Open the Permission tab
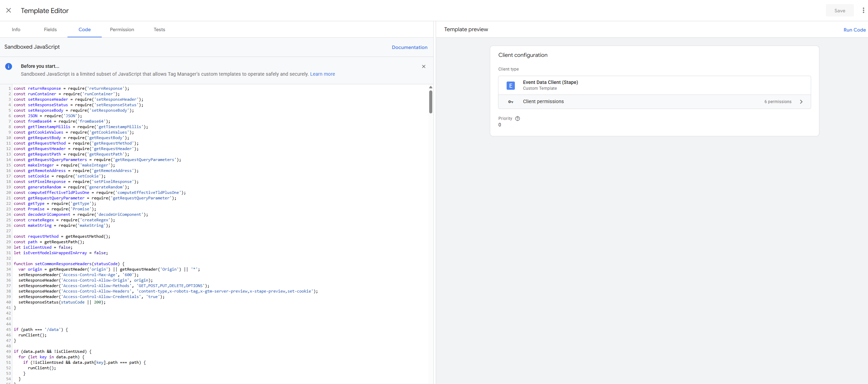This screenshot has width=868, height=384. [x=122, y=29]
